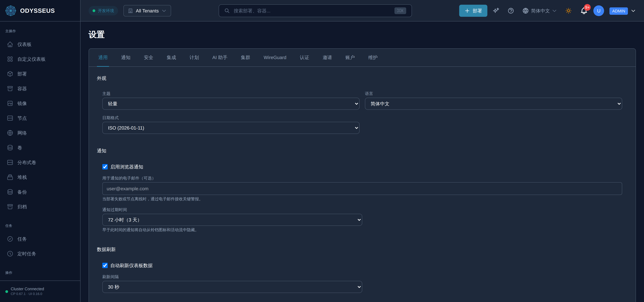
Task: Click the help question mark icon
Action: click(511, 11)
